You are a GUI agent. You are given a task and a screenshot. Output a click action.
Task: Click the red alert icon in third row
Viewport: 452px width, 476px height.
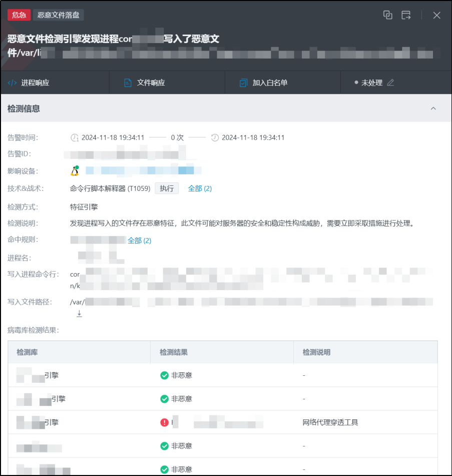tap(164, 422)
